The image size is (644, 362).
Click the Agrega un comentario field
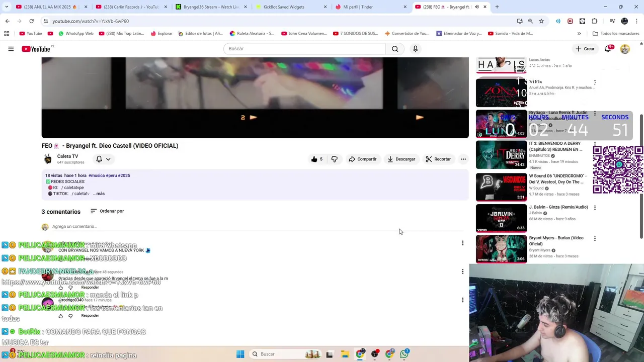(257, 227)
